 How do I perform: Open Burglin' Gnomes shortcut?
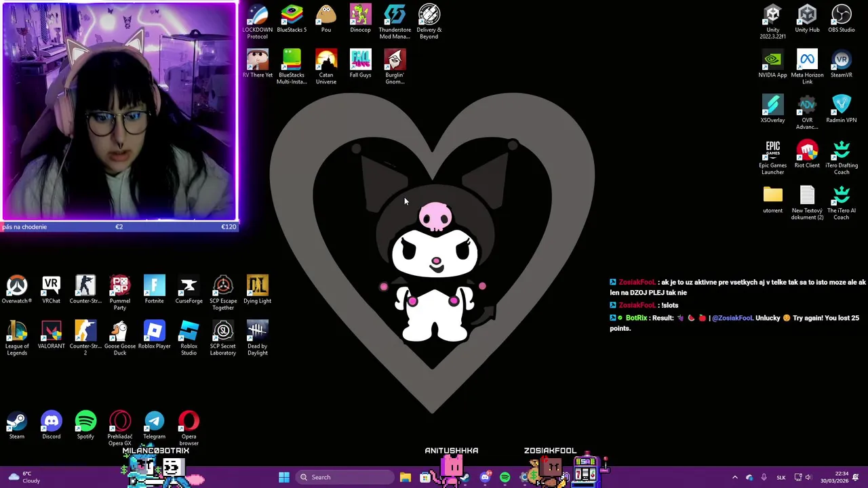[395, 67]
